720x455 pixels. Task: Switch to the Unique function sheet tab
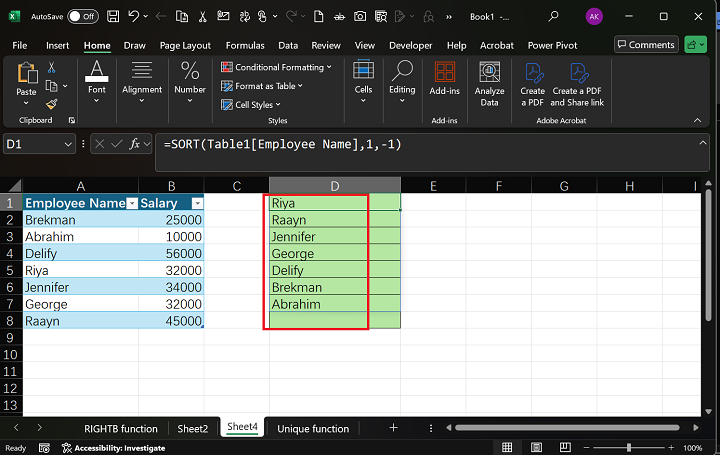[313, 428]
